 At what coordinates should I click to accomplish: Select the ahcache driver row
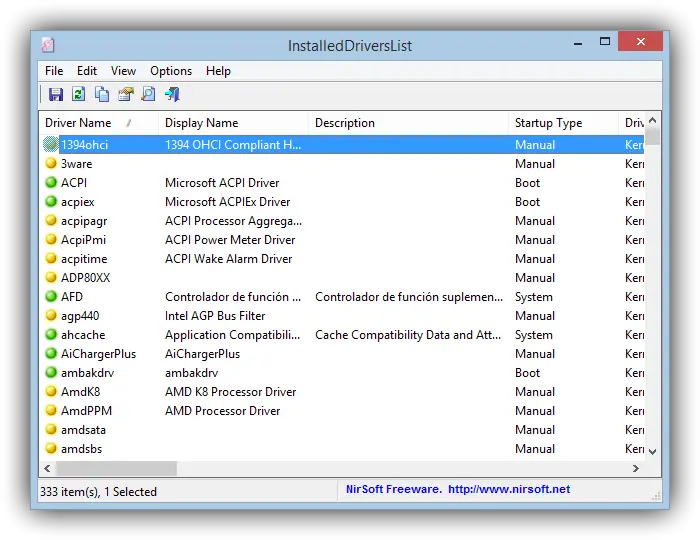83,335
